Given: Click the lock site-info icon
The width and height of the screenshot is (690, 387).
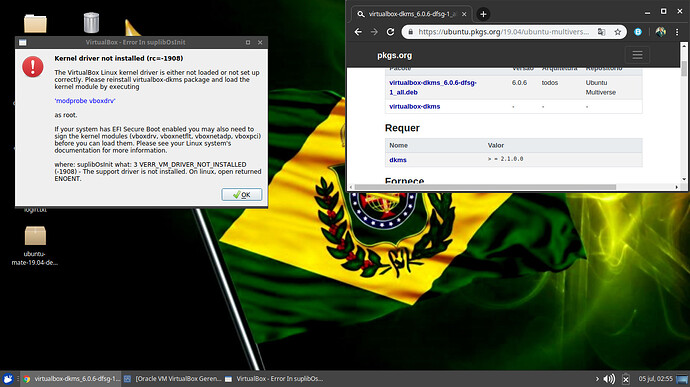Looking at the screenshot, I should (x=410, y=32).
